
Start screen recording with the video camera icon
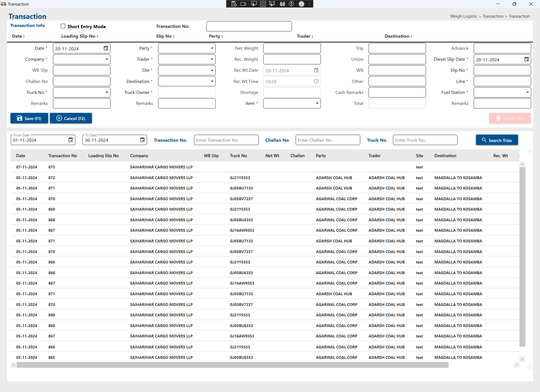(243, 4)
